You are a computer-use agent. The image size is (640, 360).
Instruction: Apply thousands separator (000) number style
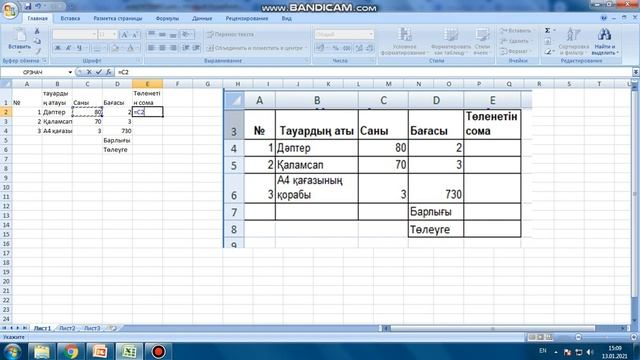(346, 48)
